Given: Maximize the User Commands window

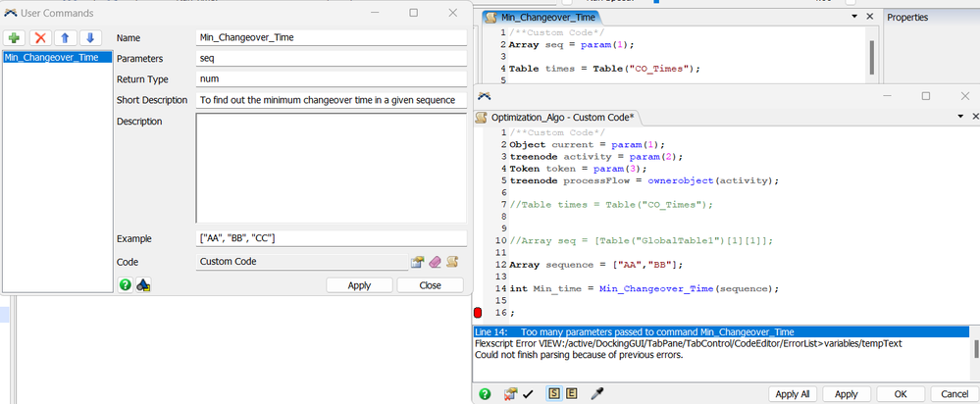Looking at the screenshot, I should [x=414, y=13].
